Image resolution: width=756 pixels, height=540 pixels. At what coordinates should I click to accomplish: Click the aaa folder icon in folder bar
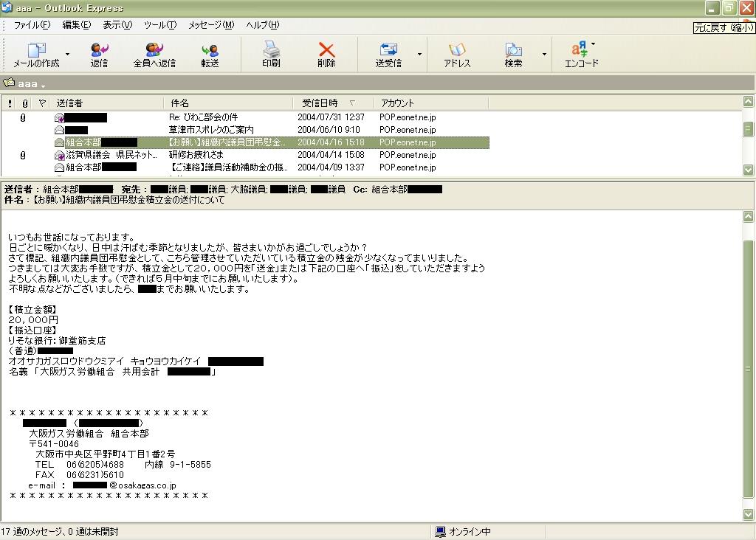[x=9, y=83]
